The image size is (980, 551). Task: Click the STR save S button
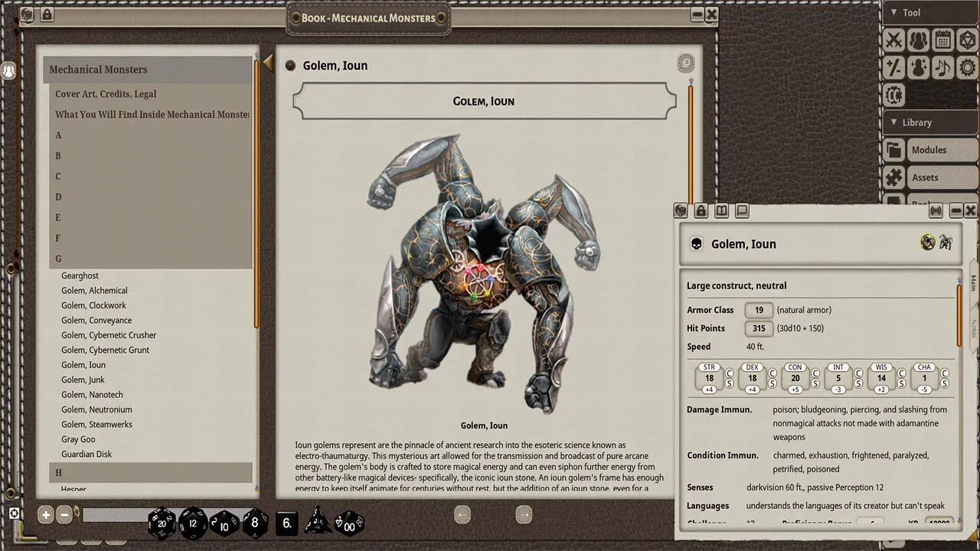coord(730,384)
